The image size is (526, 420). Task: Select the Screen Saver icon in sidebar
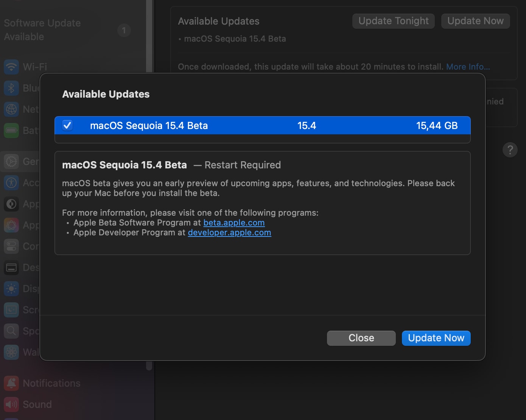pyautogui.click(x=11, y=310)
